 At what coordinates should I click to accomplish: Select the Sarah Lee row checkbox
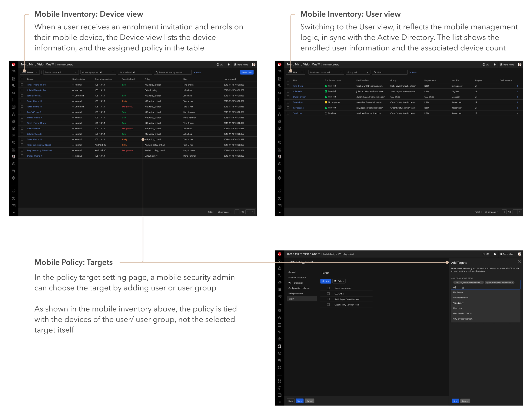[x=288, y=113]
